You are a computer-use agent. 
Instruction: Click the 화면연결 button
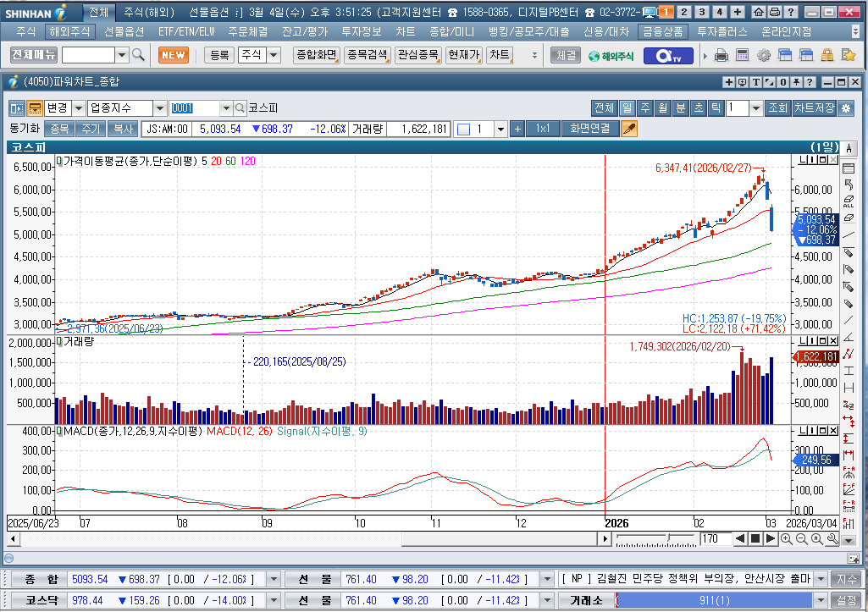[x=589, y=129]
